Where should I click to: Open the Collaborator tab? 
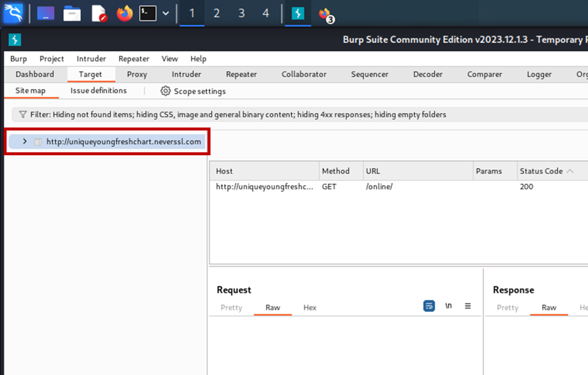304,74
